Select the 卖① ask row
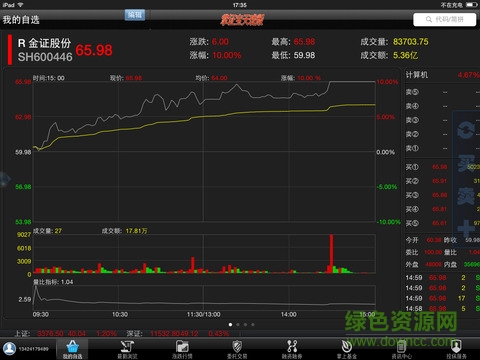480x360 pixels. [x=443, y=148]
